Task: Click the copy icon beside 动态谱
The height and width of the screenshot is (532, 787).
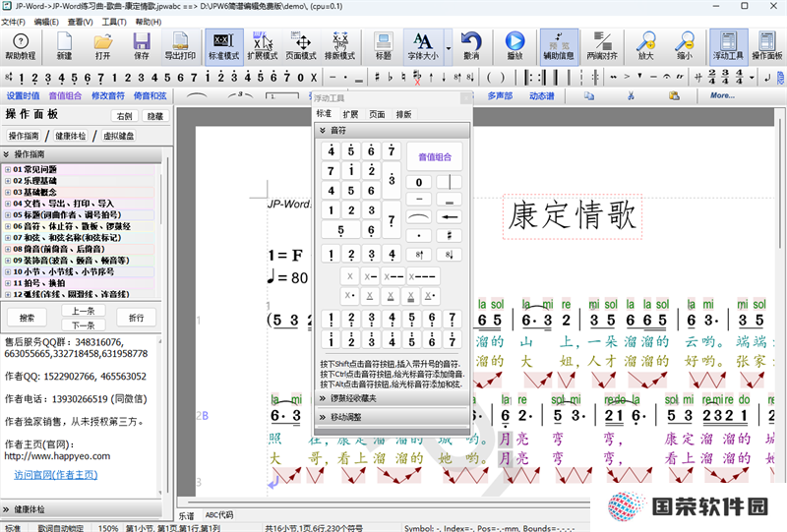Action: coord(589,95)
